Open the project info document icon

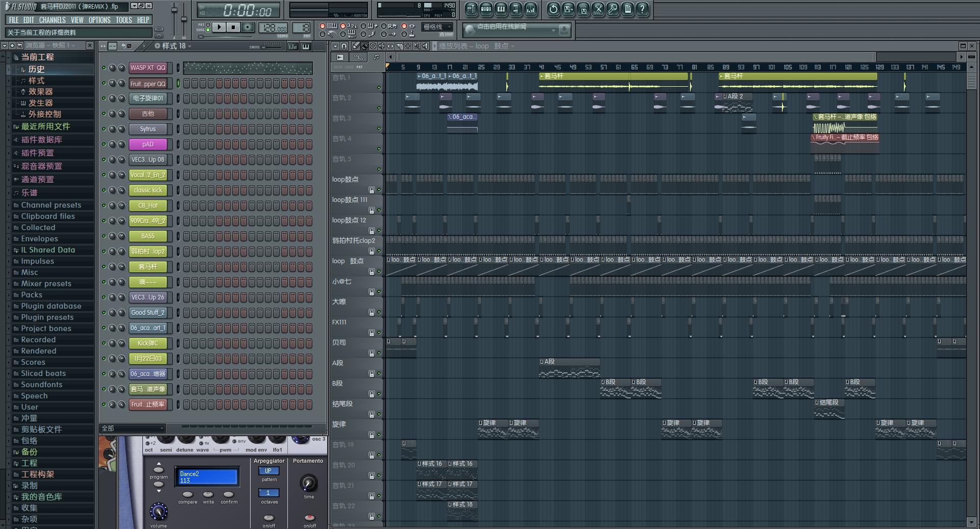tap(628, 9)
